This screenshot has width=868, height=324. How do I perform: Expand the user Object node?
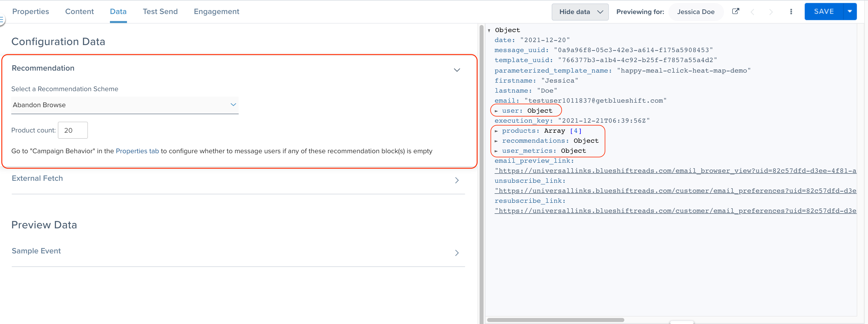click(496, 111)
